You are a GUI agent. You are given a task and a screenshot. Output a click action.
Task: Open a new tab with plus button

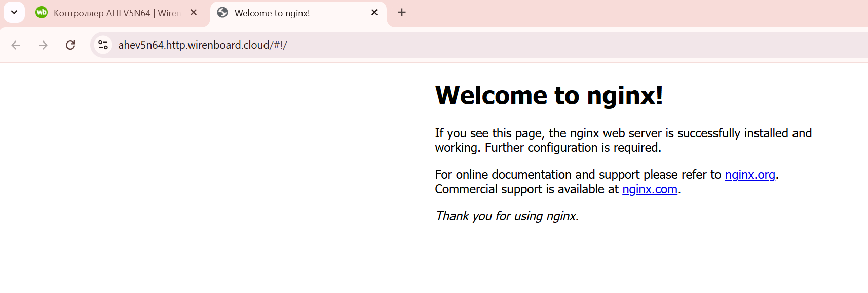402,12
